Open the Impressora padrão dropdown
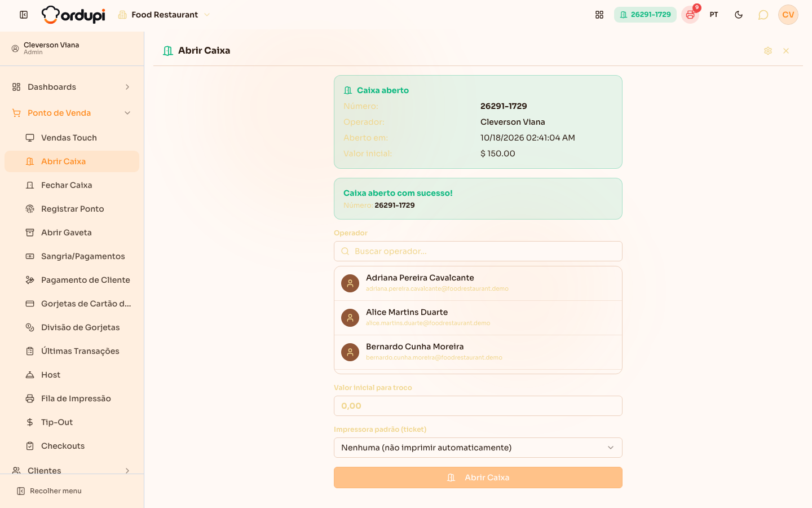The width and height of the screenshot is (812, 508). (x=478, y=448)
